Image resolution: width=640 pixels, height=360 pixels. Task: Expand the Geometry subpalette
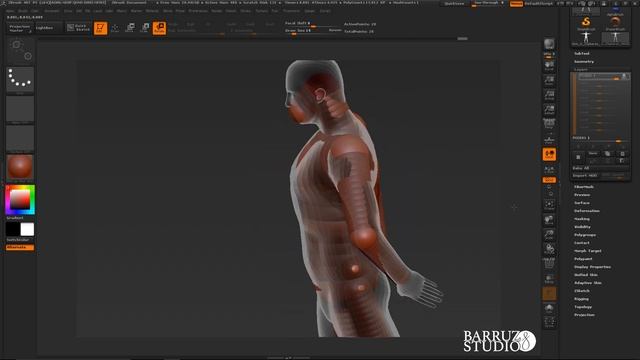click(x=584, y=62)
